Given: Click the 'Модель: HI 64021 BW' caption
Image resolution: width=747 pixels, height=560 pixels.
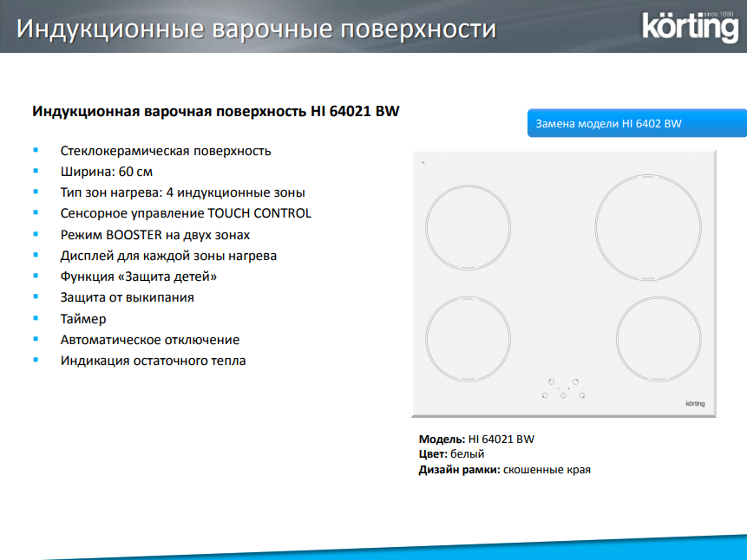Looking at the screenshot, I should click(476, 440).
